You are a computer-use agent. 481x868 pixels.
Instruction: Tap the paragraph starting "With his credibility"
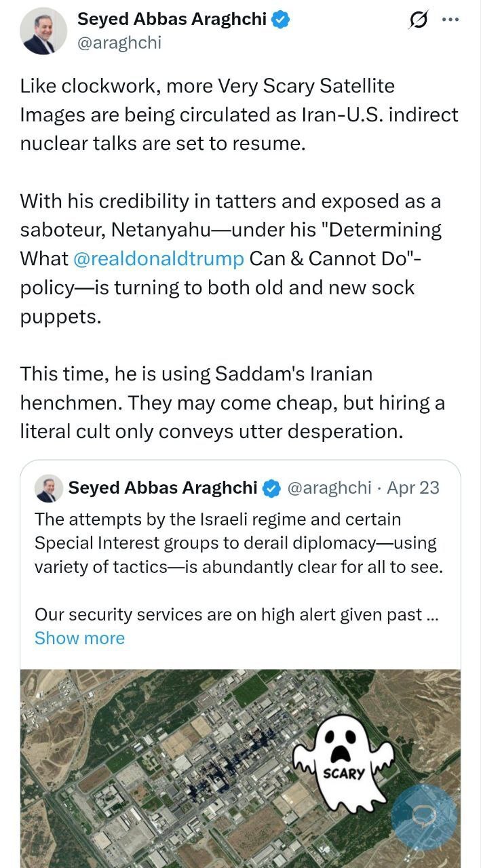click(231, 258)
